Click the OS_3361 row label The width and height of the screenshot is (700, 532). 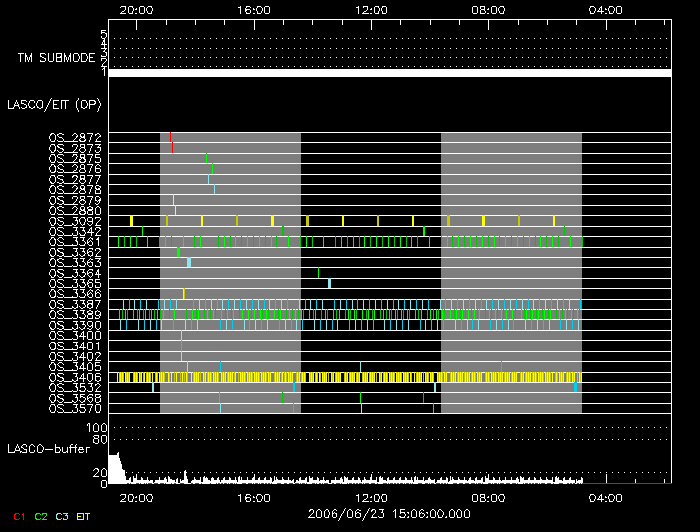[x=74, y=241]
